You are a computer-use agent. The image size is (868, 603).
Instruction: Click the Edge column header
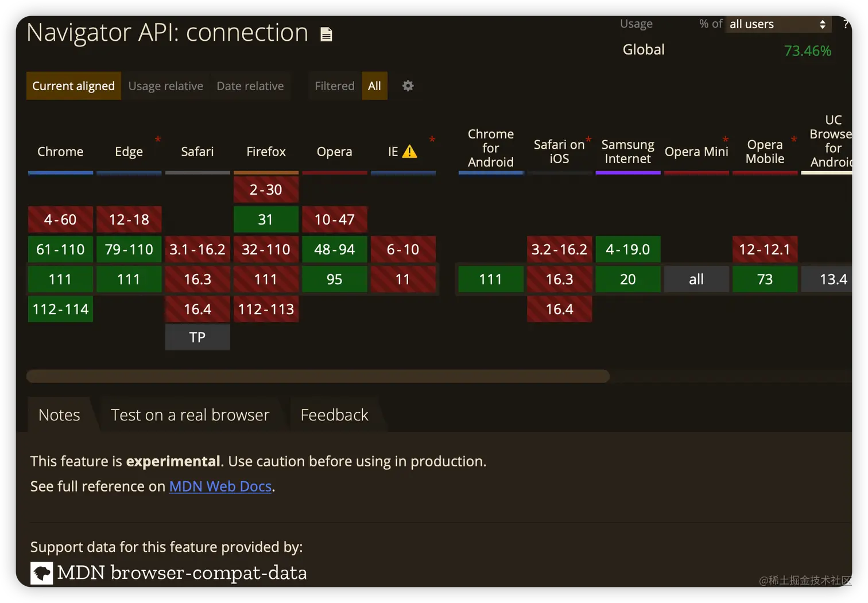129,152
